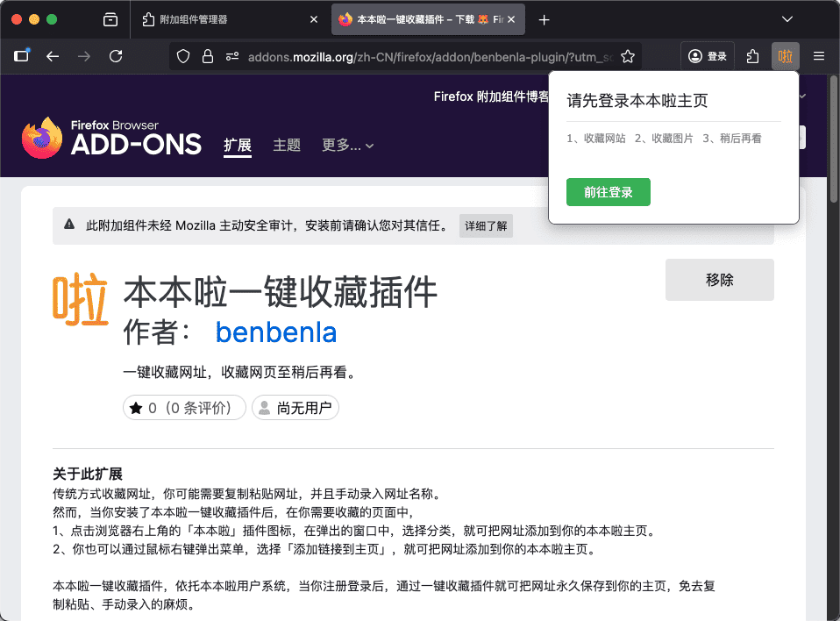Click the shield tracking protection icon
Image resolution: width=840 pixels, height=621 pixels.
tap(183, 56)
